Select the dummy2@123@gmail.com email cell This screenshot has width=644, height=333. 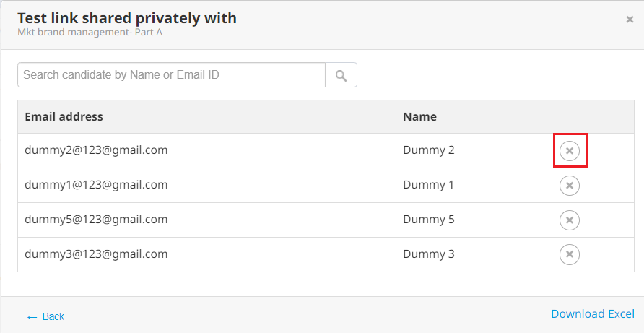click(96, 150)
